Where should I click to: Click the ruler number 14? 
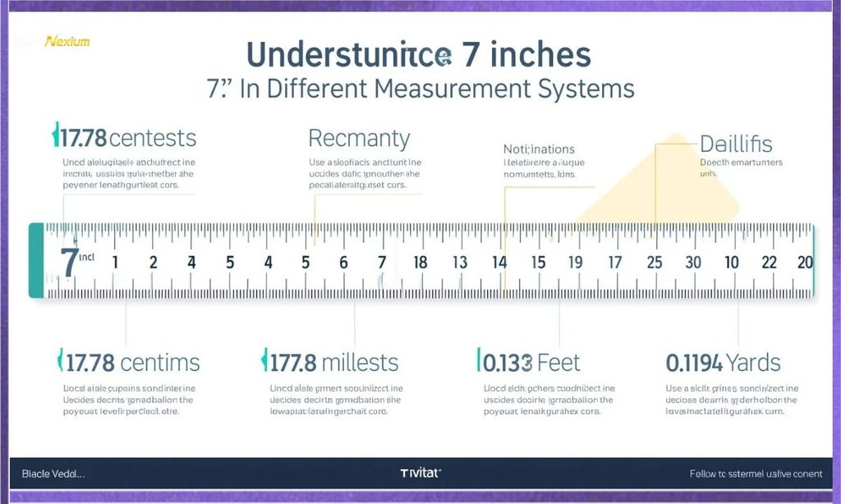click(499, 262)
